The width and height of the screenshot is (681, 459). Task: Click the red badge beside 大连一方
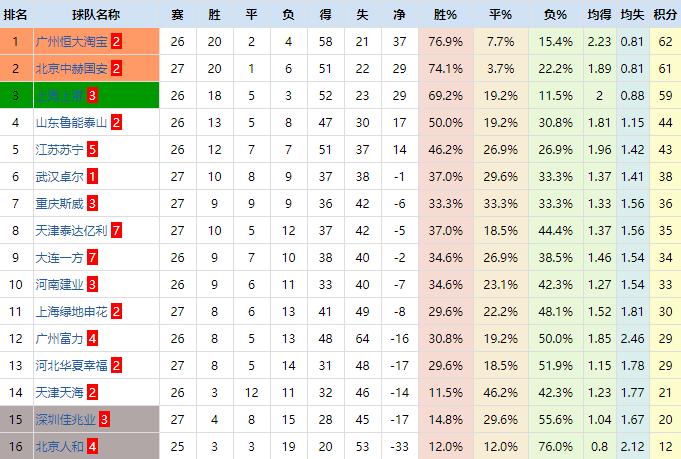pos(92,257)
